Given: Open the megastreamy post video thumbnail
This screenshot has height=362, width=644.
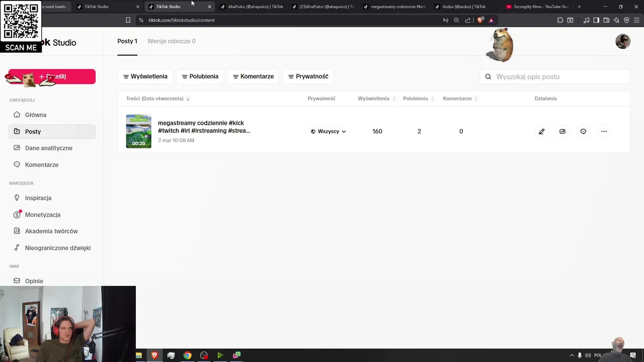Looking at the screenshot, I should coord(138,131).
